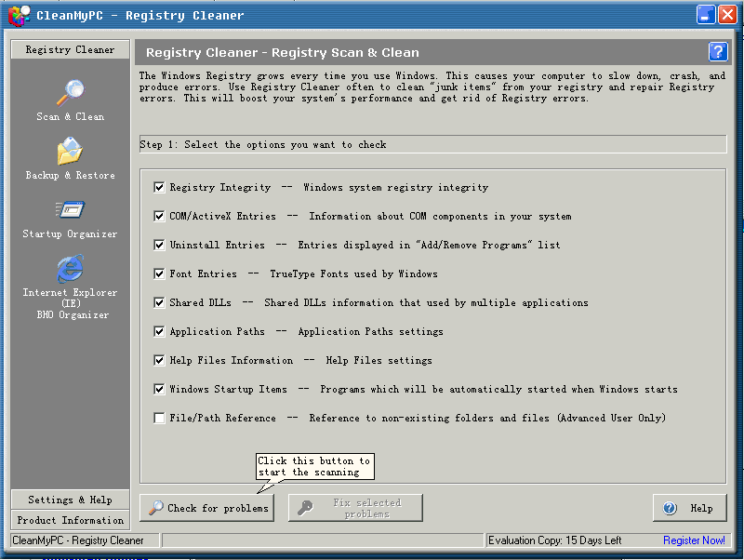The width and height of the screenshot is (744, 560).
Task: Open the Settings & Help section
Action: (71, 500)
